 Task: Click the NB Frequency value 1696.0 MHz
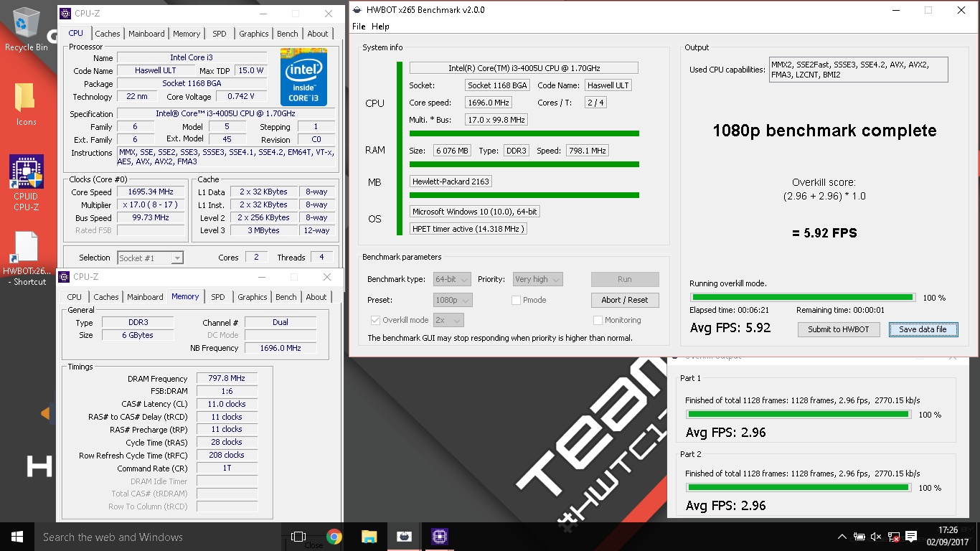pos(281,348)
